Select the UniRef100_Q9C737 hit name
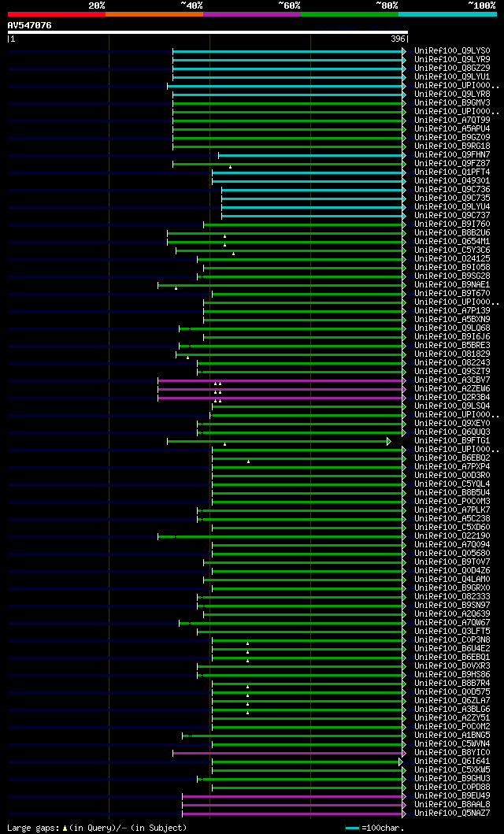This screenshot has height=834, width=504. pos(453,216)
